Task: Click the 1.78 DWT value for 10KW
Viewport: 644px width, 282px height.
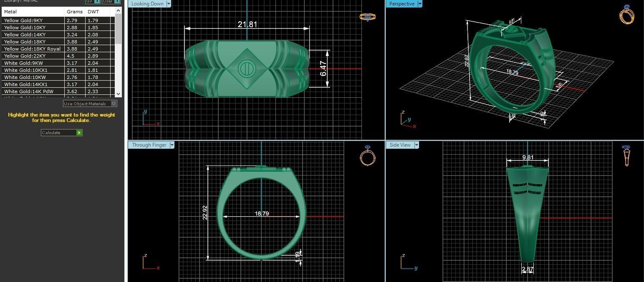Action: pos(93,77)
